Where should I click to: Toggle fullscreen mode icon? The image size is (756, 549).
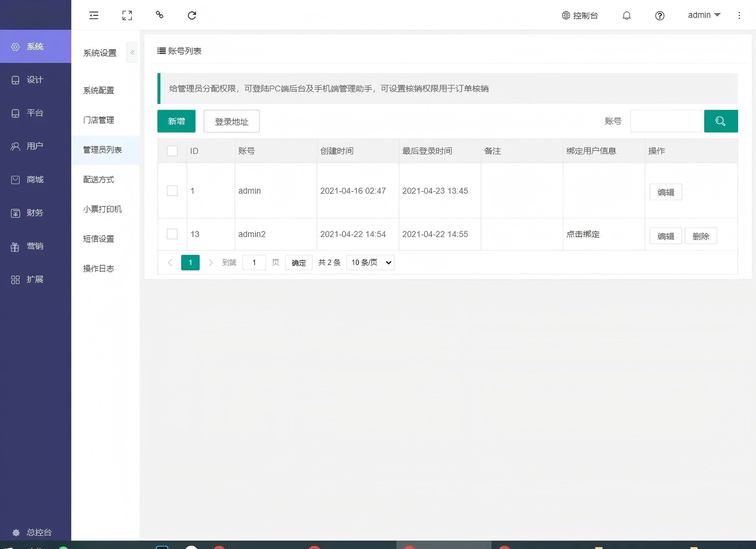[x=127, y=15]
